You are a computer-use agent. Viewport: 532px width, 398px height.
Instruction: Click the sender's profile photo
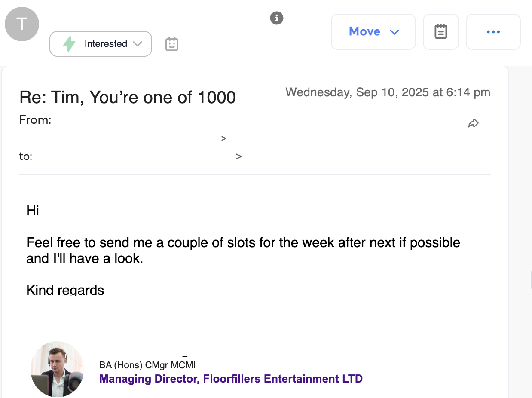57,369
